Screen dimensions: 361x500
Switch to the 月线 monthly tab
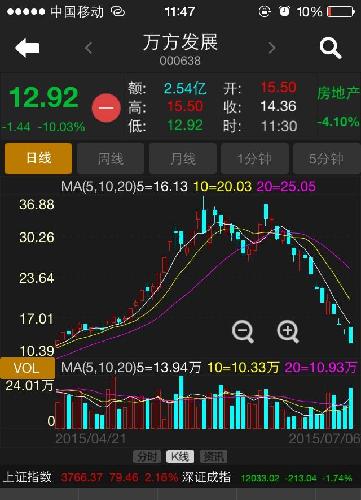183,158
